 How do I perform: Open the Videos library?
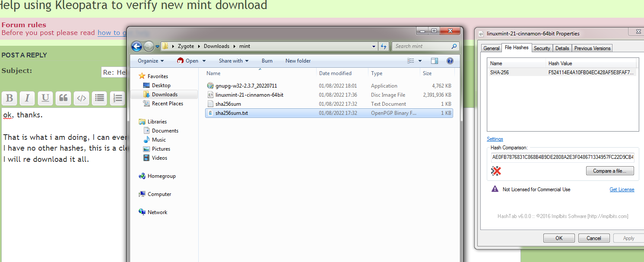(159, 158)
